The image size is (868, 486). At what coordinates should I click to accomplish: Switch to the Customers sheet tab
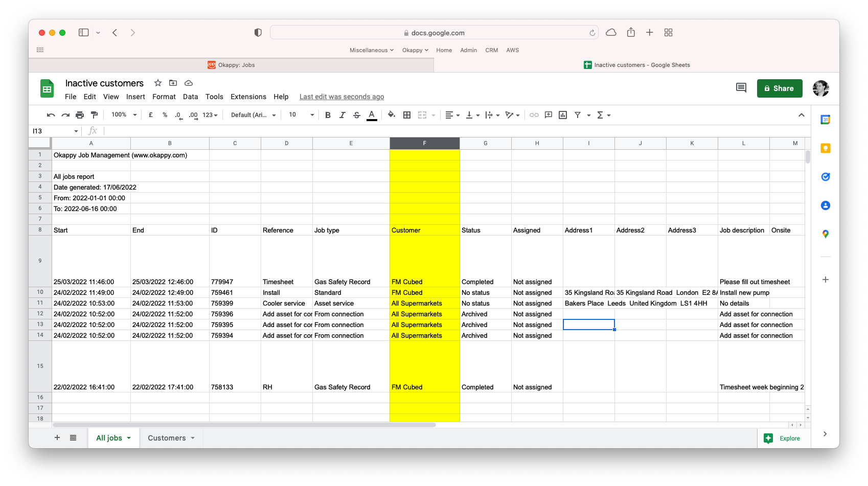tap(167, 438)
